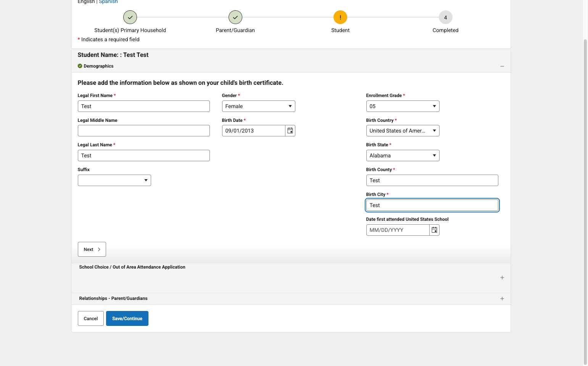Click the Completed step number 4 circle
588x366 pixels.
pos(446,17)
